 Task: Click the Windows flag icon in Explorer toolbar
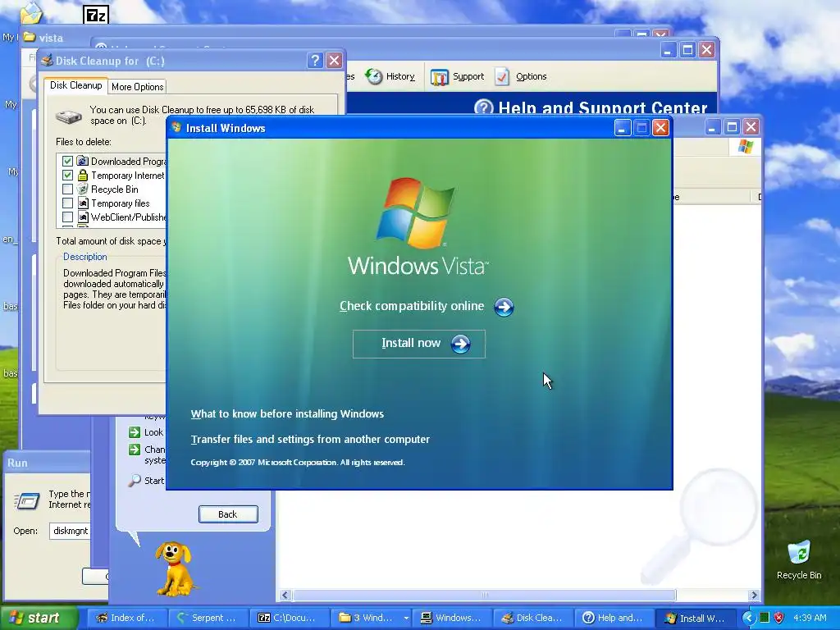point(745,146)
